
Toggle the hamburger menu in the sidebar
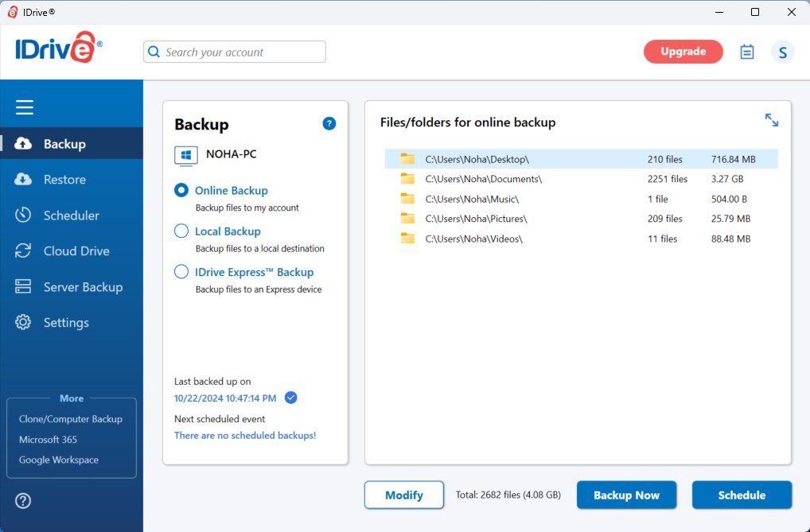coord(24,107)
